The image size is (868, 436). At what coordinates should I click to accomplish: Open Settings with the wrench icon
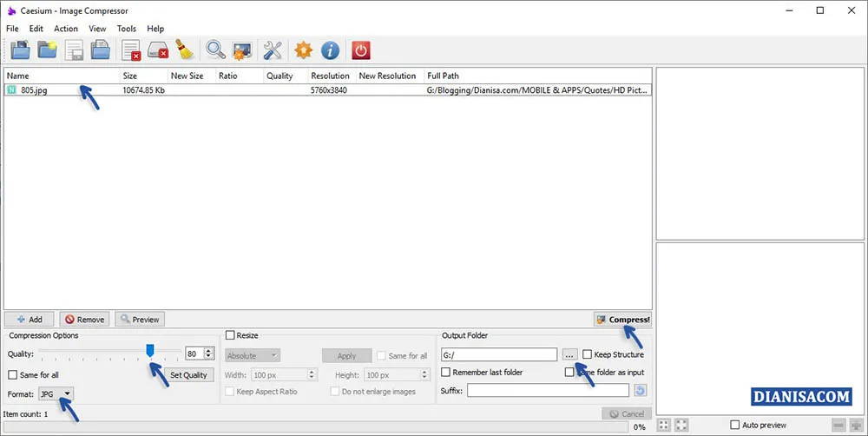coord(273,50)
